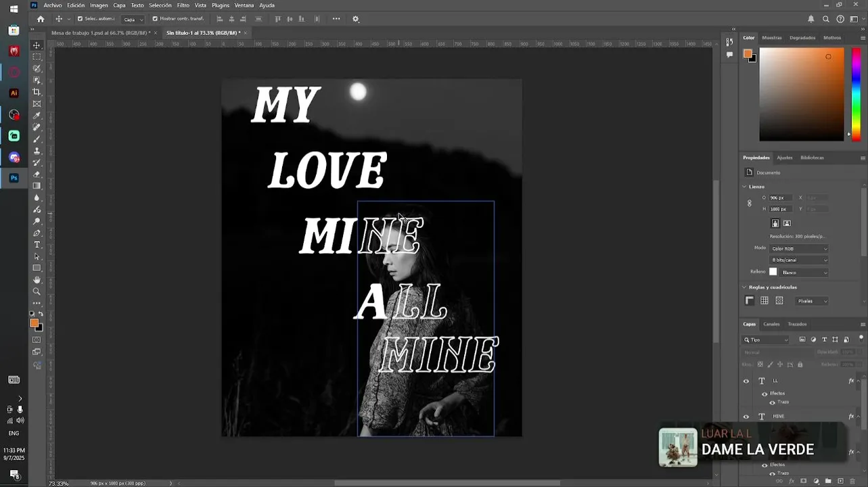The image size is (868, 487).
Task: Click the delete layer trash icon
Action: click(854, 481)
